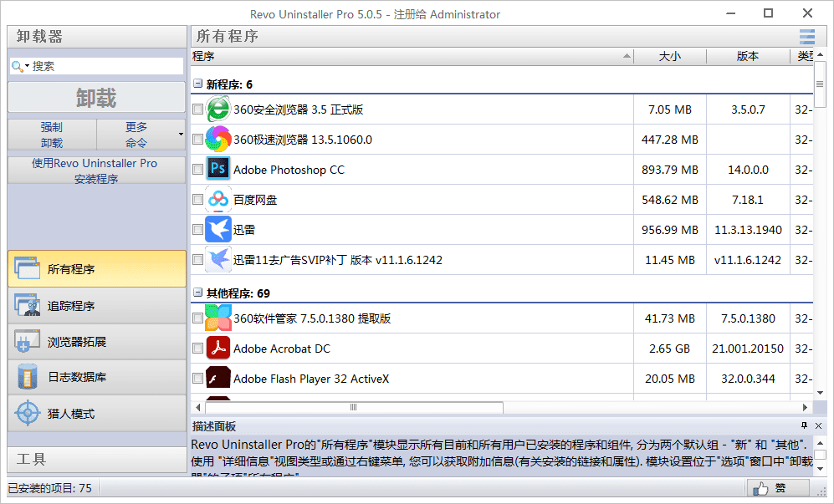Open the 所有程序 module
Image resolution: width=834 pixels, height=504 pixels.
(x=97, y=268)
